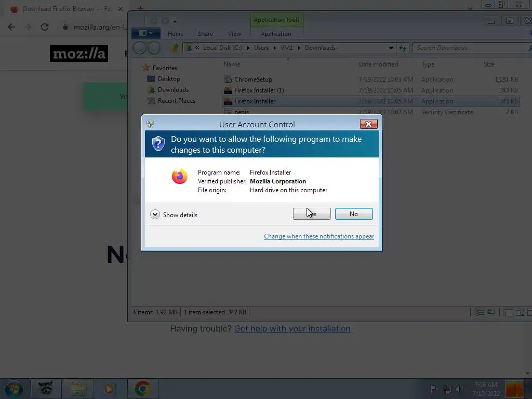The width and height of the screenshot is (532, 399).
Task: Open a new browser tab
Action: point(140,8)
